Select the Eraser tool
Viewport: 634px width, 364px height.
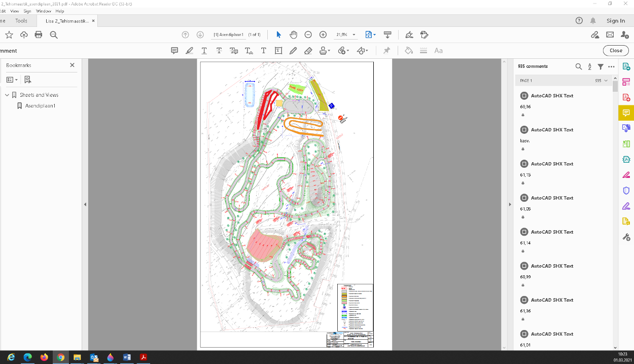coord(308,51)
